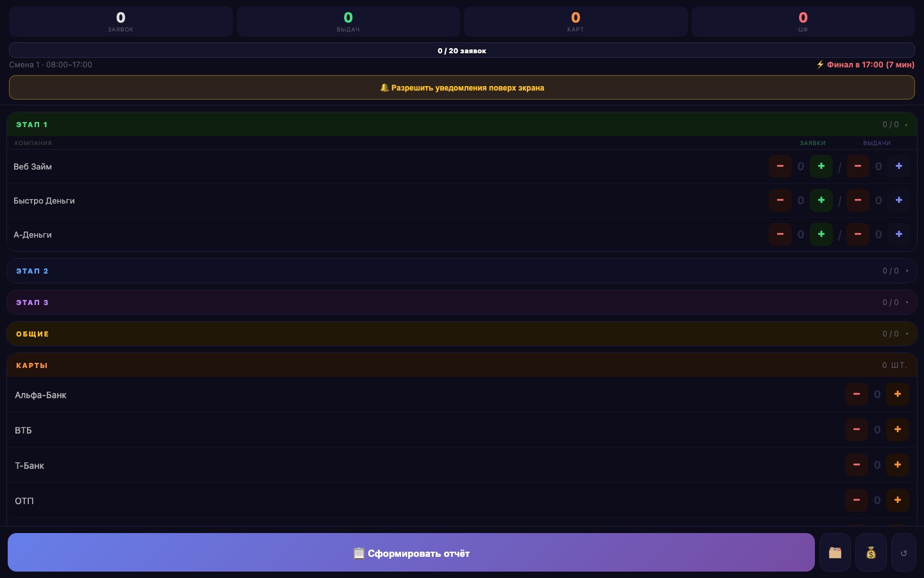Expand the Этап 2 section
The image size is (924, 578).
462,271
